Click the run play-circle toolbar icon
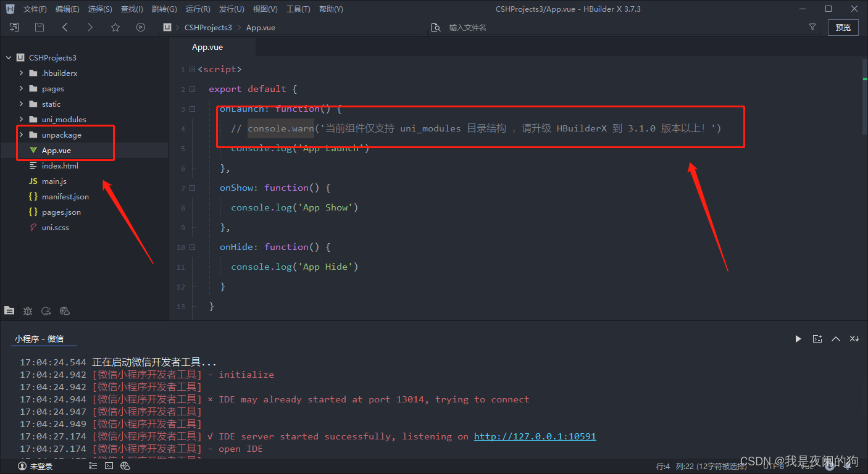868x474 pixels. coord(141,27)
